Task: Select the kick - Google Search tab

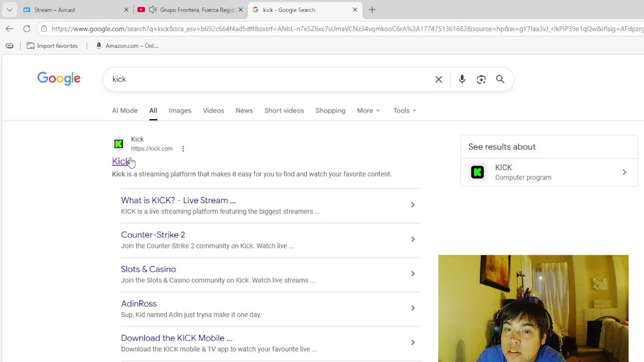Action: 304,10
